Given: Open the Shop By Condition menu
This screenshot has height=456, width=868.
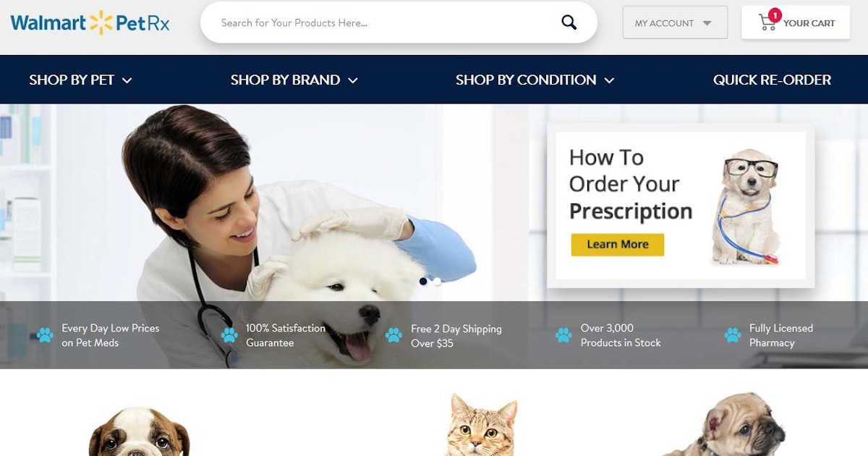Looking at the screenshot, I should click(535, 80).
